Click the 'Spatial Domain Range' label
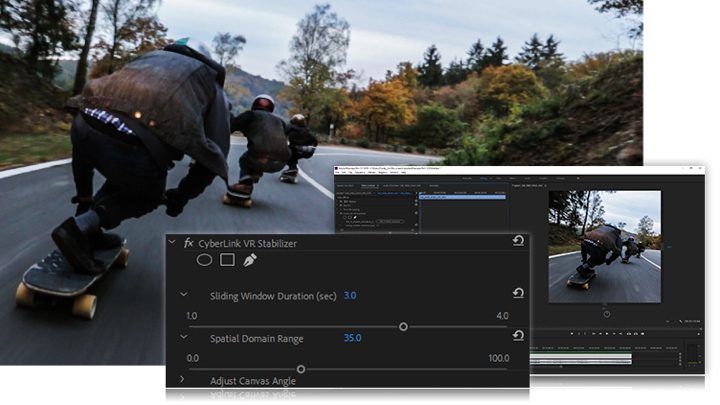 [257, 339]
